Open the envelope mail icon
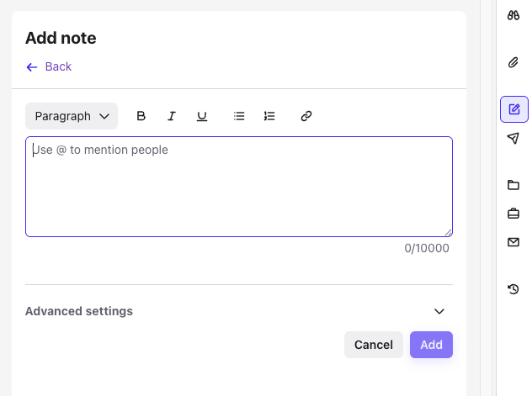The width and height of the screenshot is (532, 396). point(513,242)
